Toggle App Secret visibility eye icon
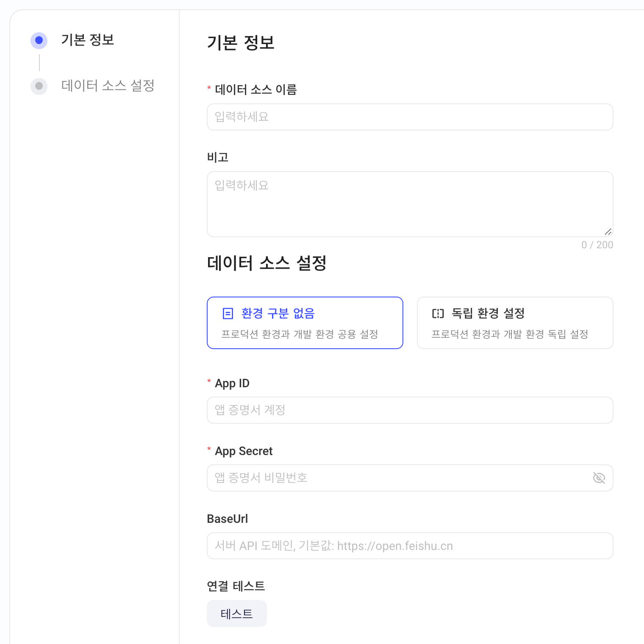Viewport: 644px width, 644px height. [x=599, y=478]
